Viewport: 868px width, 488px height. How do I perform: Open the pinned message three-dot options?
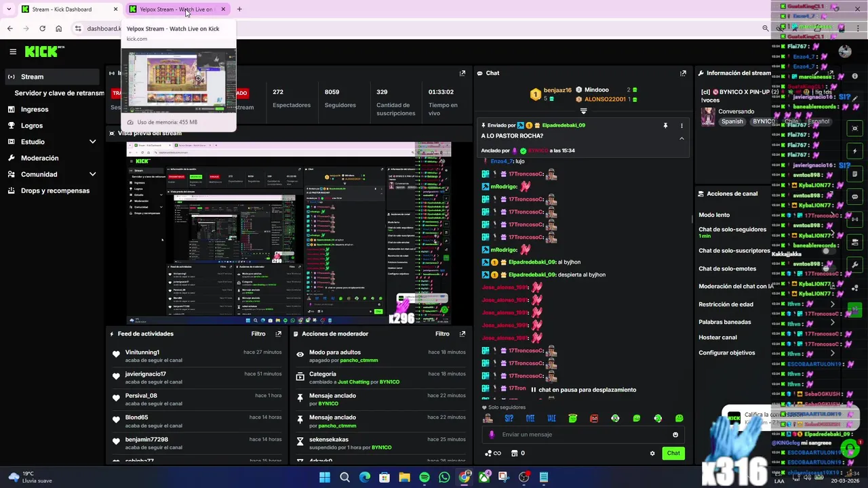click(682, 125)
